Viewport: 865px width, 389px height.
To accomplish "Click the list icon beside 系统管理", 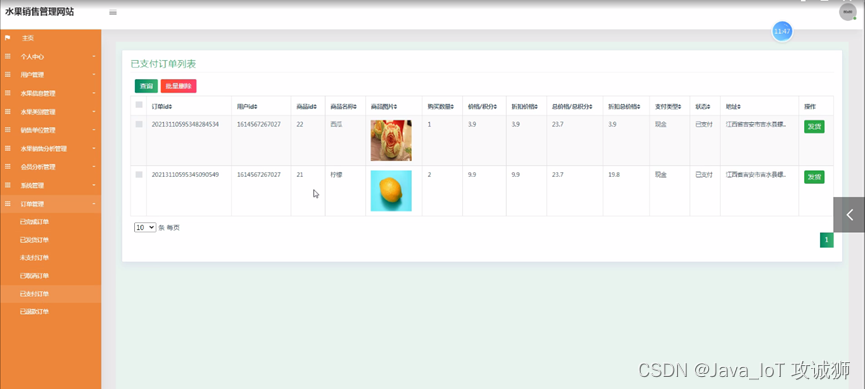I will coord(7,185).
